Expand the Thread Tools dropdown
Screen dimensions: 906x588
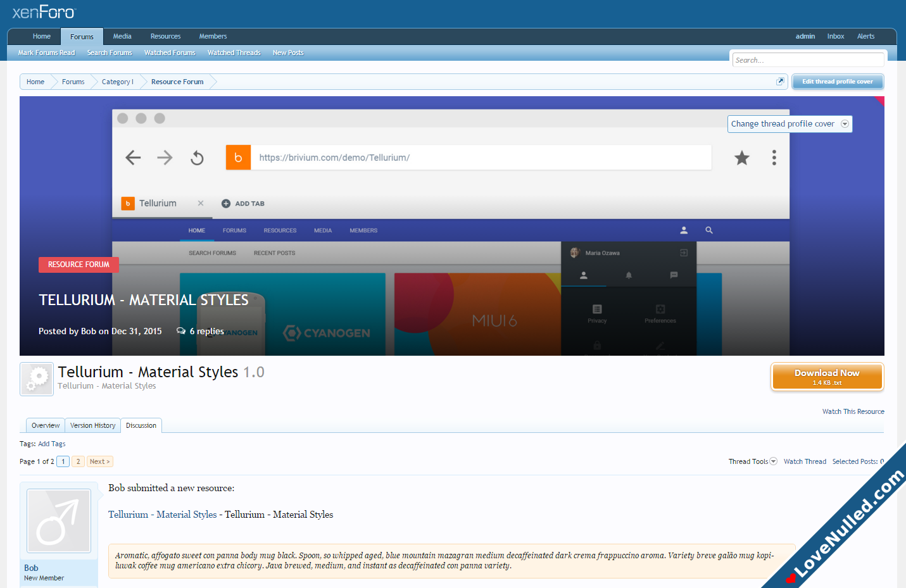[x=752, y=461]
